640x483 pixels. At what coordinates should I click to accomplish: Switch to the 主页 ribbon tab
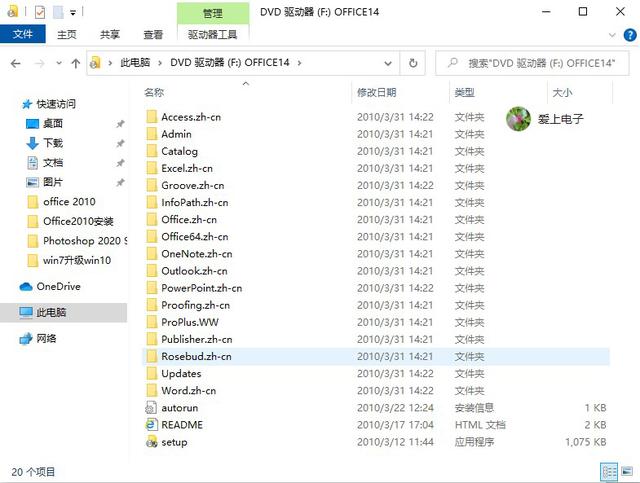pyautogui.click(x=67, y=35)
